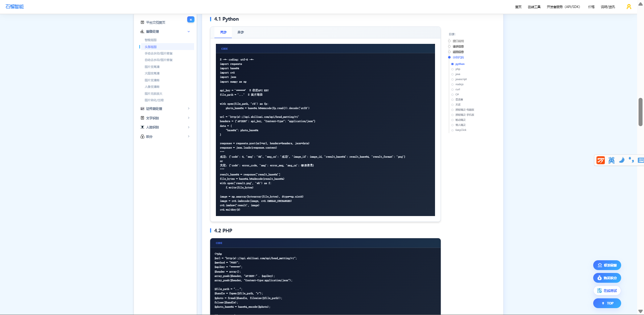
Task: Select 头部抠图 in sidebar
Action: pos(151,47)
